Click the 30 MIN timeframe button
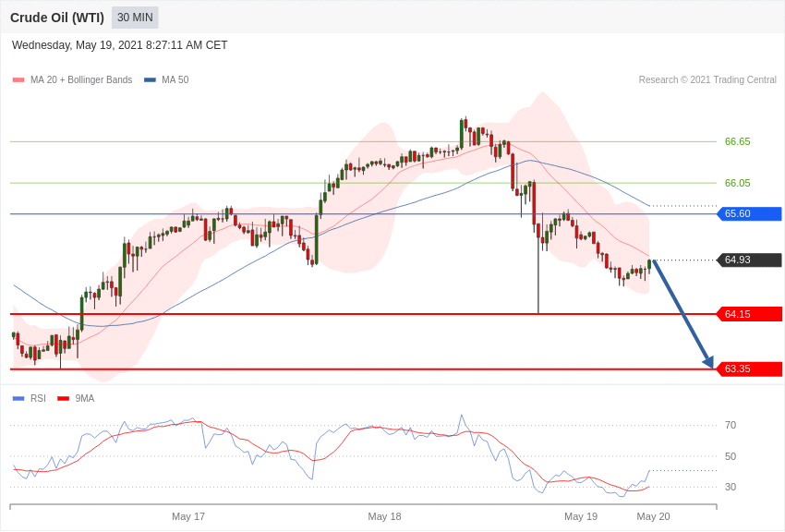Screen dimensions: 785x532 click(135, 18)
